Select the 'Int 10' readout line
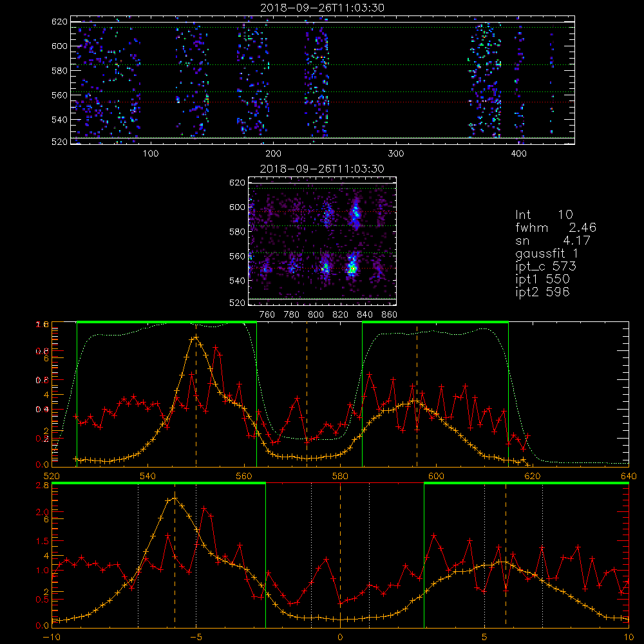The height and width of the screenshot is (644, 644). [x=544, y=215]
